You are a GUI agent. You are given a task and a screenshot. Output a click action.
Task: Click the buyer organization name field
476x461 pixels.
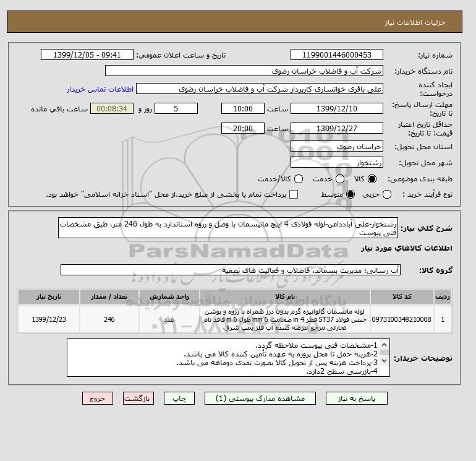coord(244,71)
